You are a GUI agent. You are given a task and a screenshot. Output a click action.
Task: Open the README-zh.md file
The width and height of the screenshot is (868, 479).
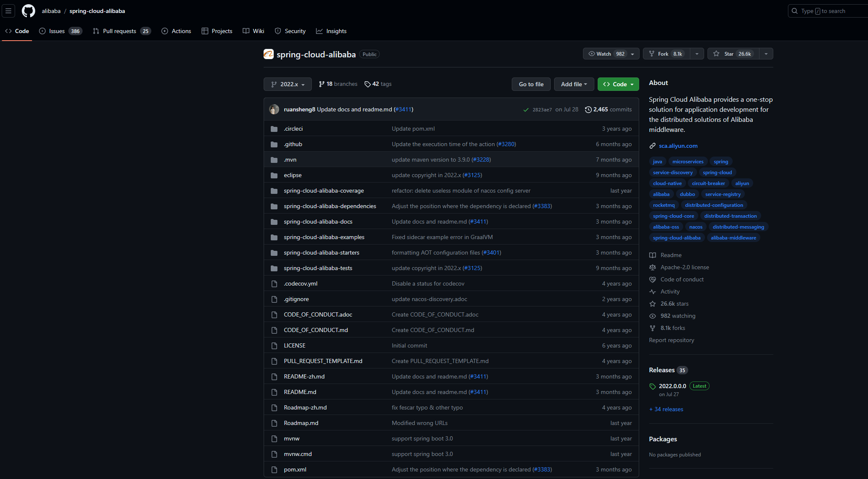304,376
